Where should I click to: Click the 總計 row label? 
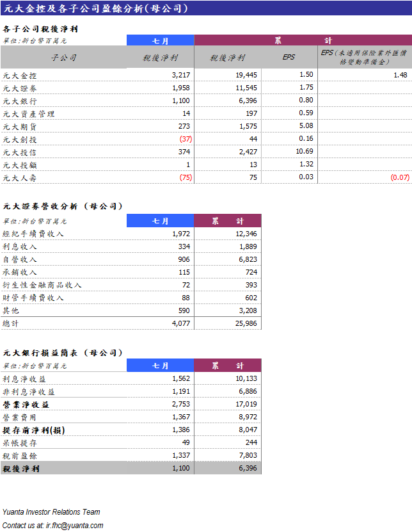coord(11,324)
